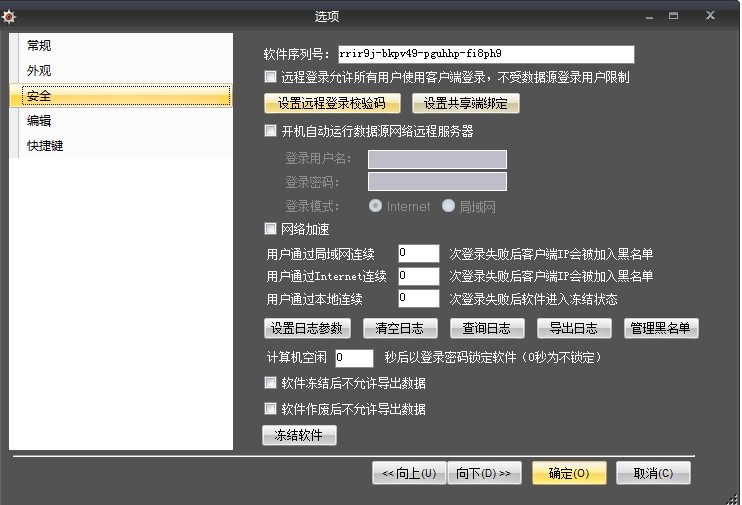Viewport: 742px width, 505px height.
Task: Confirm settings with 确定(O)
Action: tap(569, 473)
